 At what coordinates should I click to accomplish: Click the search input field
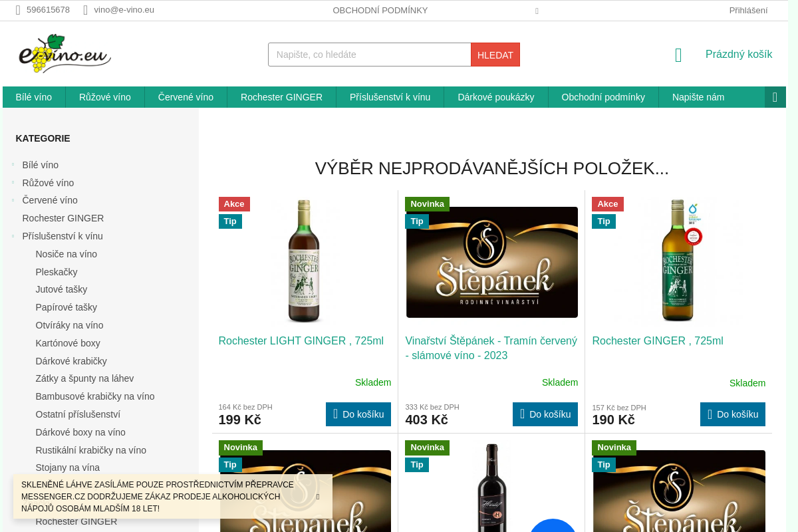pyautogui.click(x=369, y=55)
